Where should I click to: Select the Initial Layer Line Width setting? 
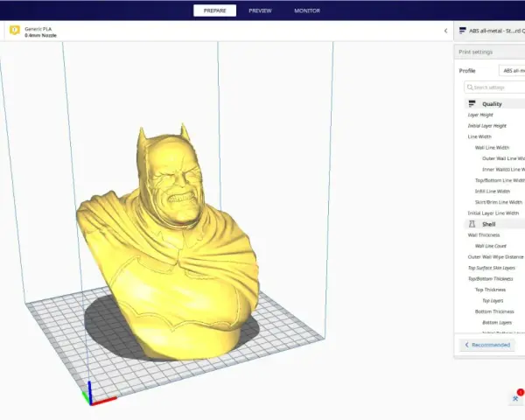pyautogui.click(x=493, y=213)
